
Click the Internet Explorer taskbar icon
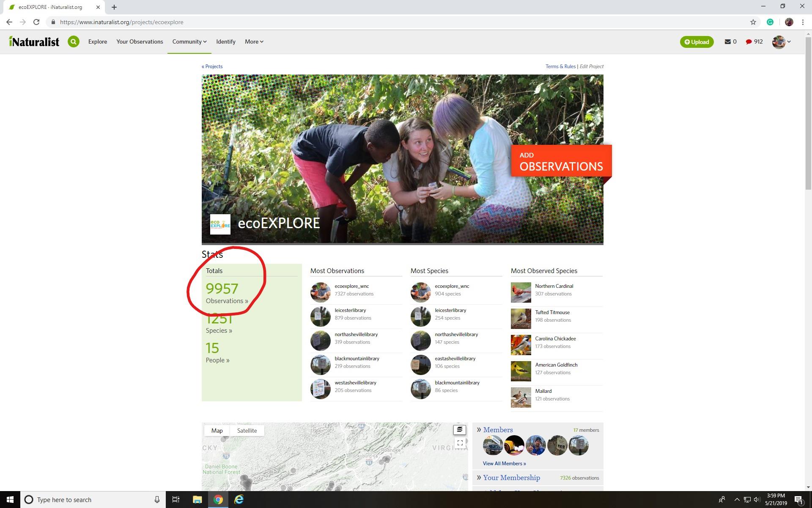point(239,500)
